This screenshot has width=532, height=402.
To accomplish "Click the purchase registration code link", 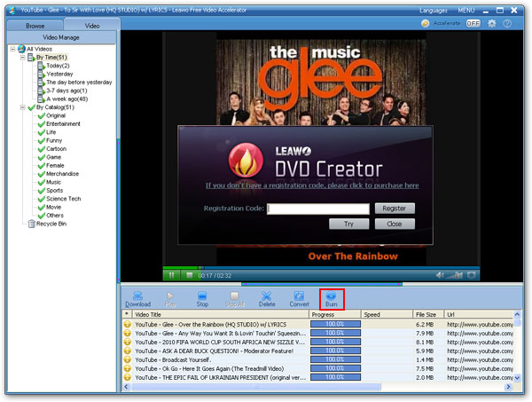I will click(312, 185).
